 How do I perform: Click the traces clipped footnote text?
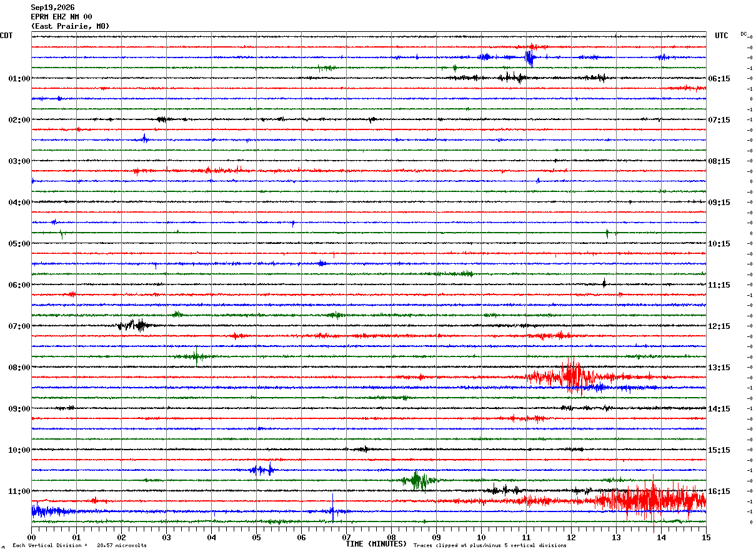(x=490, y=545)
